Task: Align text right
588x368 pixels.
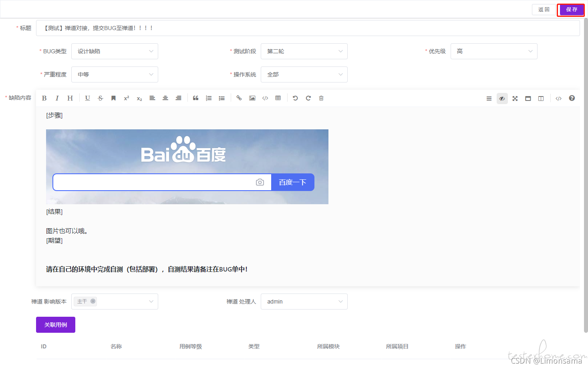Action: (179, 98)
